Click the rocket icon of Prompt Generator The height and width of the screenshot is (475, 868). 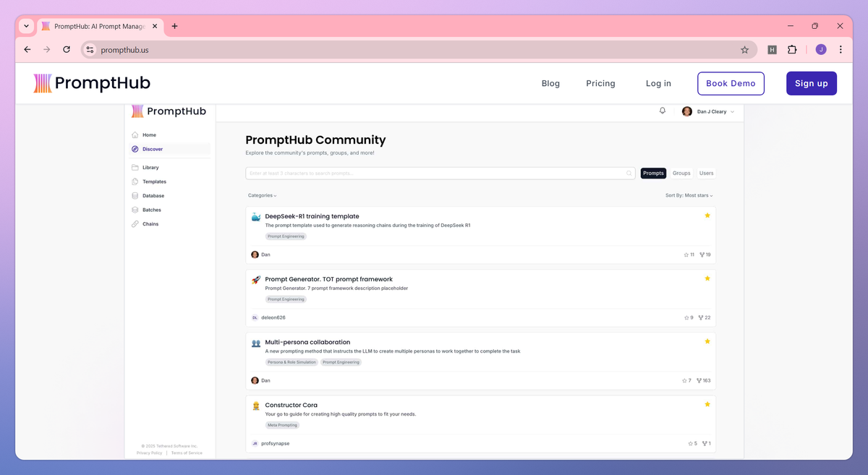(x=256, y=280)
